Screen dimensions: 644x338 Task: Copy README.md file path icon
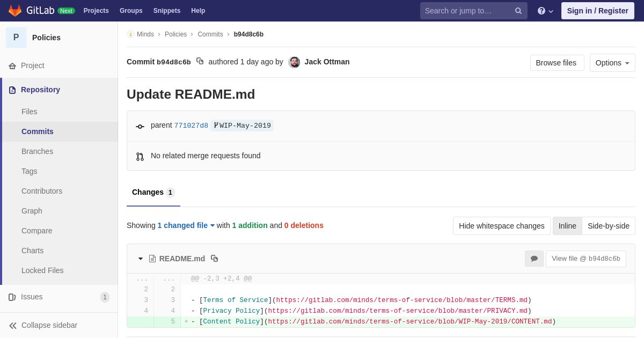215,259
